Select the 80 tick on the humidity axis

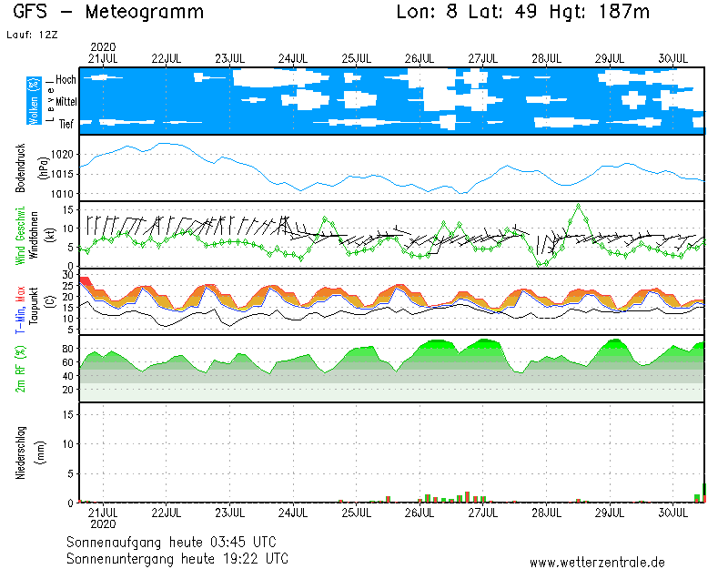pyautogui.click(x=67, y=349)
